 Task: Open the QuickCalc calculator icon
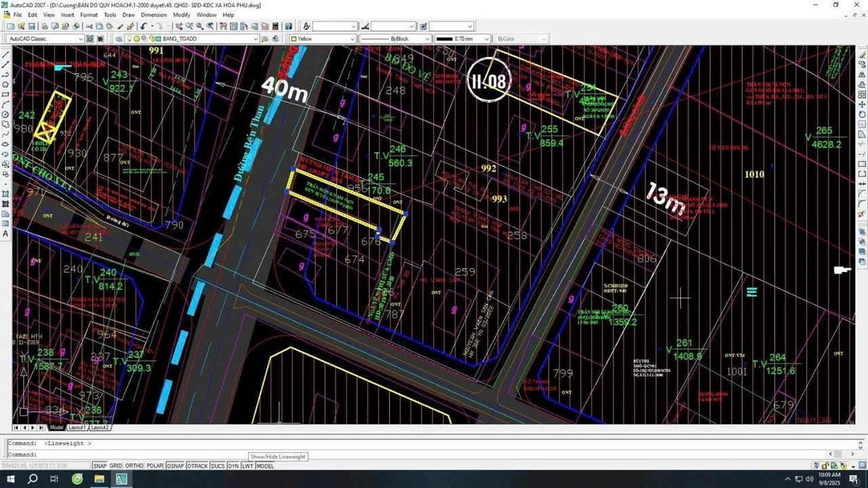275,26
